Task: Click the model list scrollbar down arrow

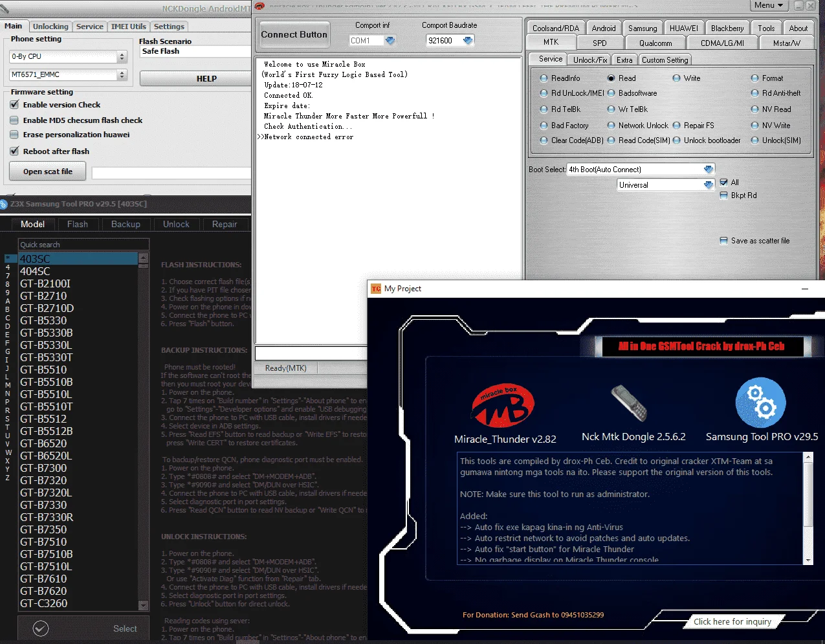Action: point(143,605)
